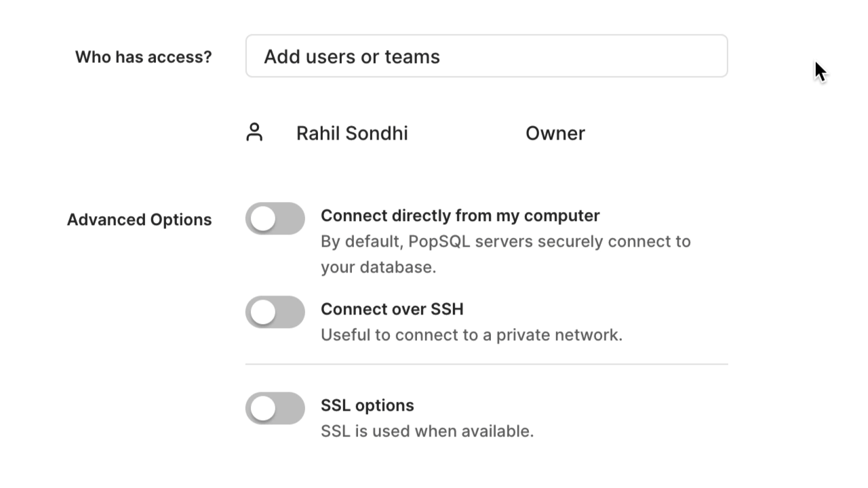Turn on the Connect over SSH toggle
The image size is (868, 488).
275,312
